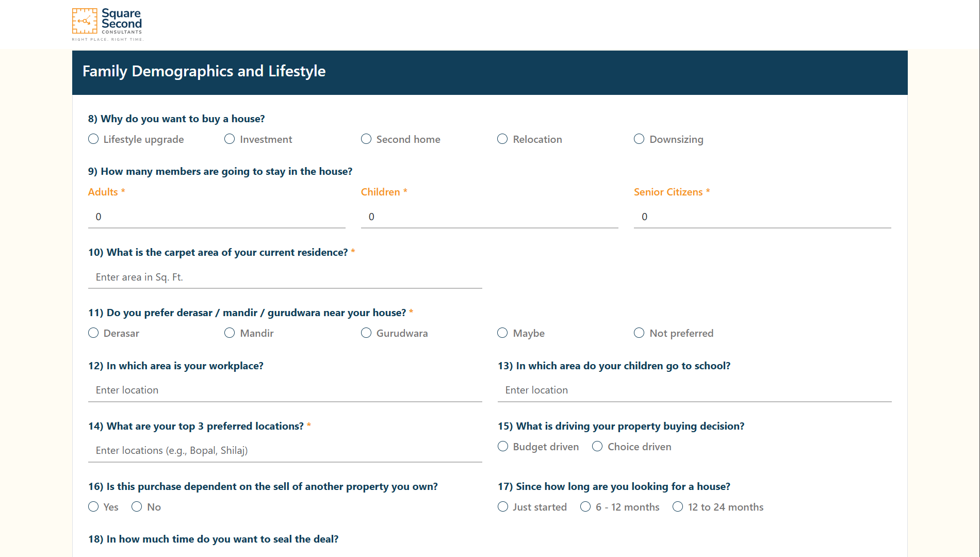This screenshot has height=557, width=980.
Task: Click the Senior Citizens count field
Action: click(762, 217)
